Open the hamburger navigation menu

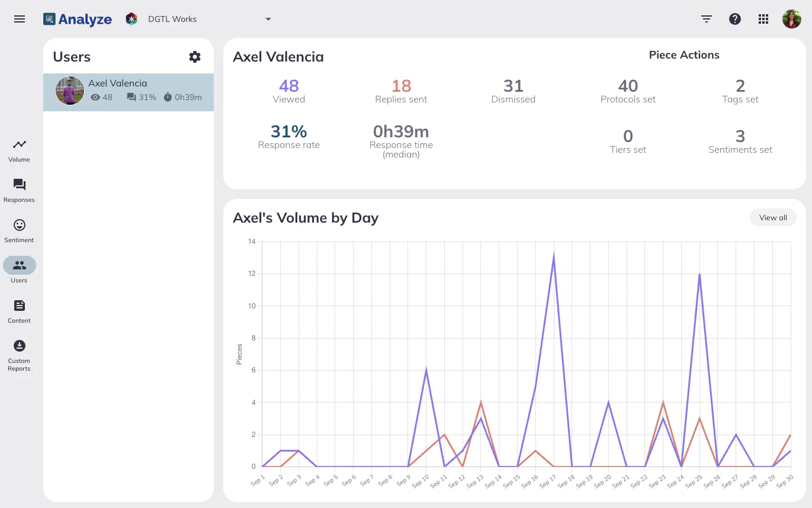(x=20, y=19)
